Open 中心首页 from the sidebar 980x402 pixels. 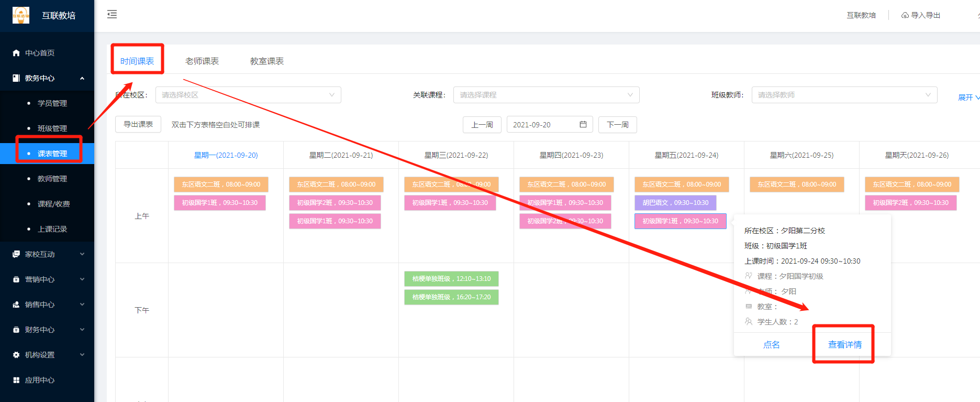[x=47, y=53]
